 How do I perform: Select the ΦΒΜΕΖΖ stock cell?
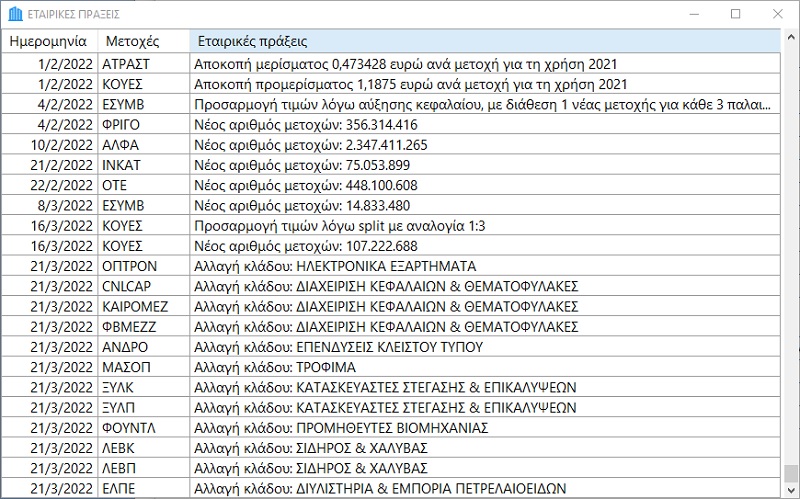143,327
